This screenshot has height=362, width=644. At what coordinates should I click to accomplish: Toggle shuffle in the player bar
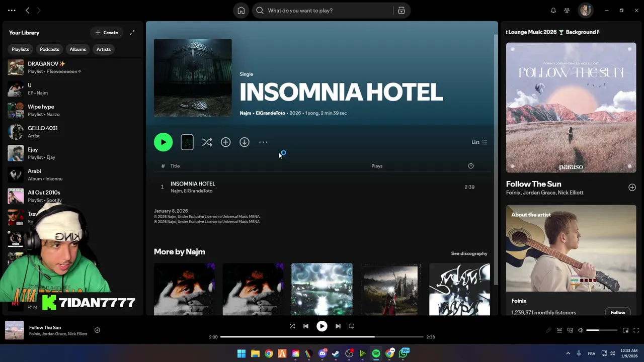tap(292, 326)
